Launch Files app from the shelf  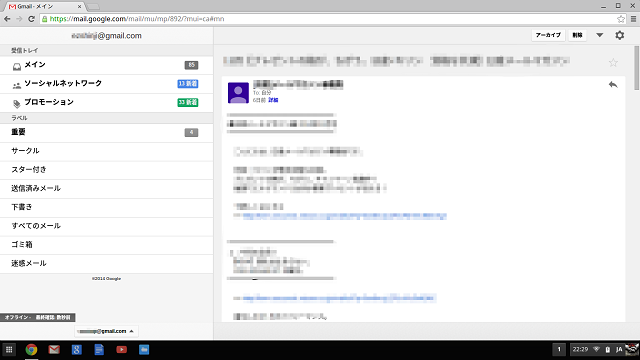(x=144, y=349)
